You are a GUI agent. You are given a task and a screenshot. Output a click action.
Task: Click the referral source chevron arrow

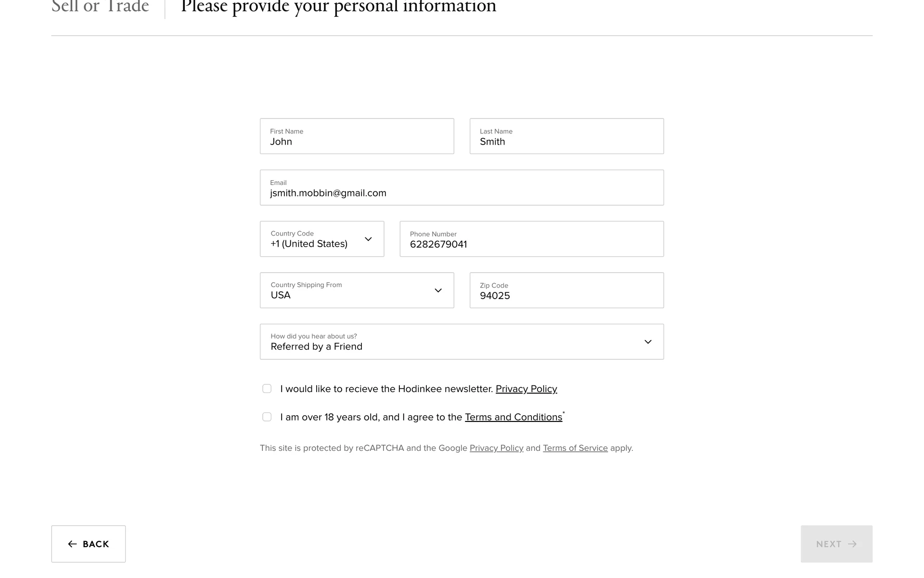pos(648,342)
